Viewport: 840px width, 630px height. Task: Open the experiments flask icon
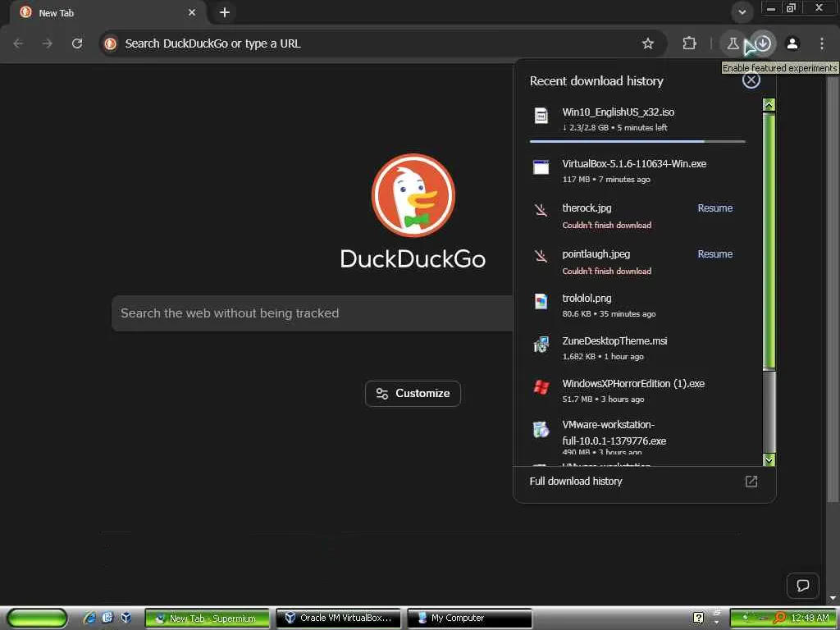tap(733, 43)
